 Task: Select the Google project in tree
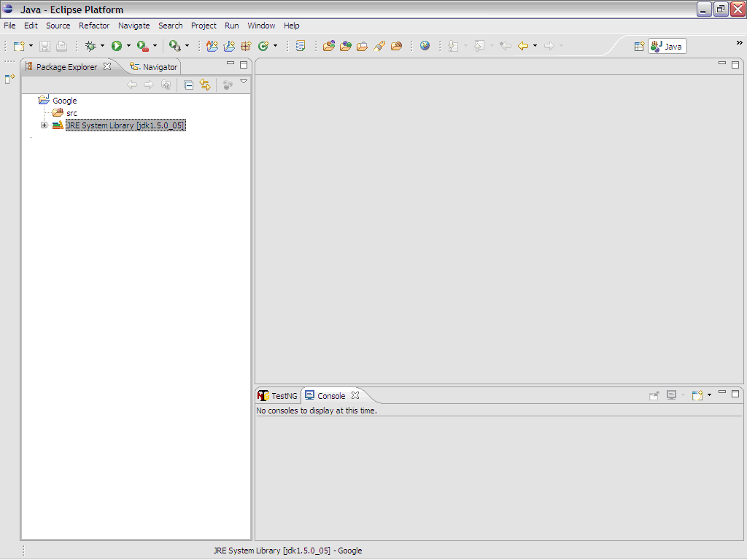64,101
